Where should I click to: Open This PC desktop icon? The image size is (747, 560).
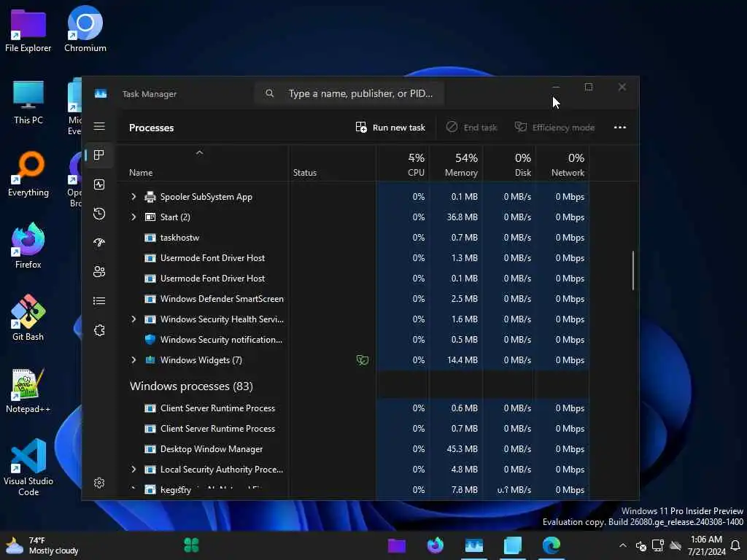click(x=28, y=102)
